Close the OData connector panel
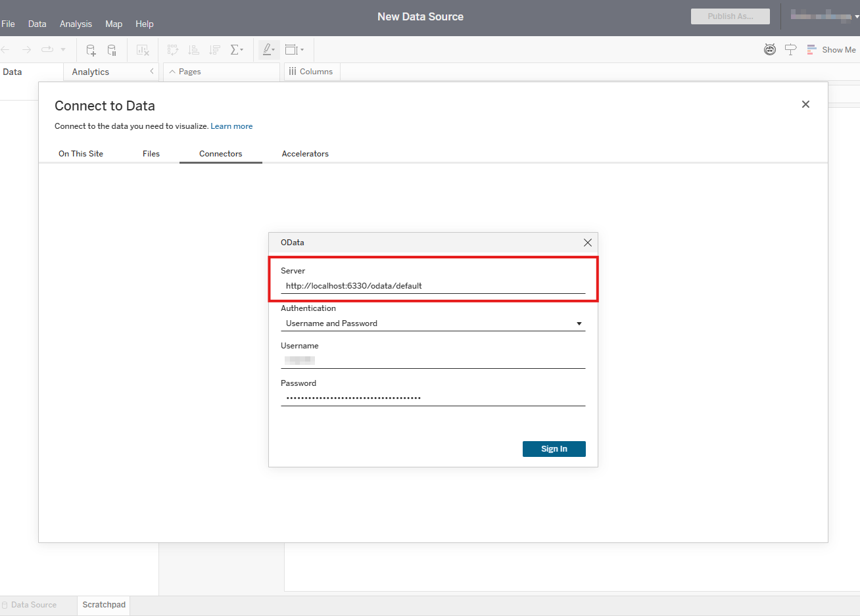860x616 pixels. pos(588,243)
